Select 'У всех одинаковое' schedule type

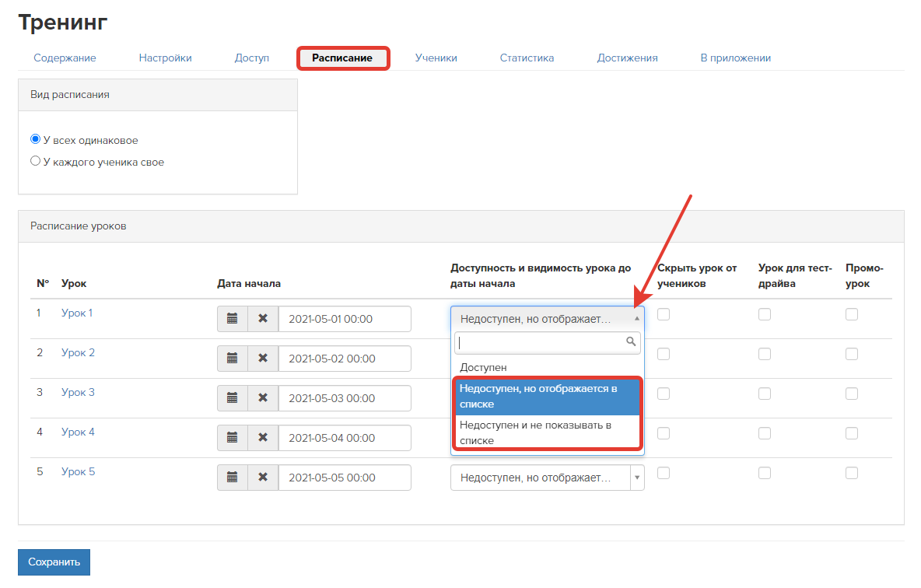click(x=35, y=139)
